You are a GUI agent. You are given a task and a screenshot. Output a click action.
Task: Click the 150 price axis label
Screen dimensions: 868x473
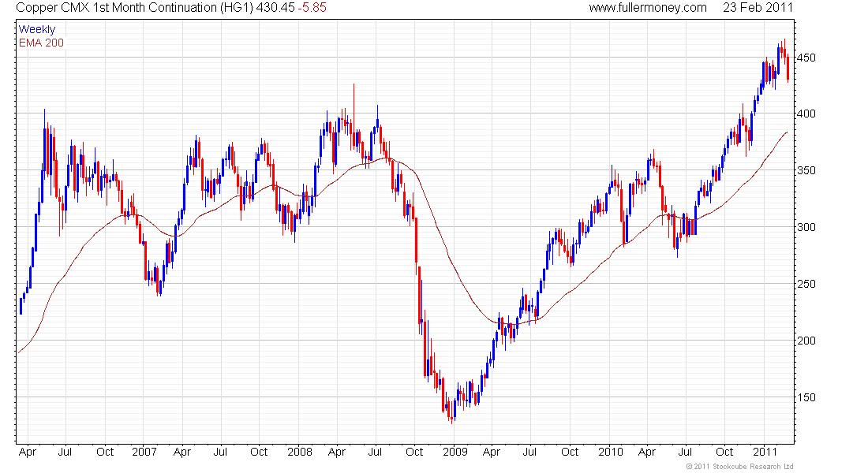point(806,397)
